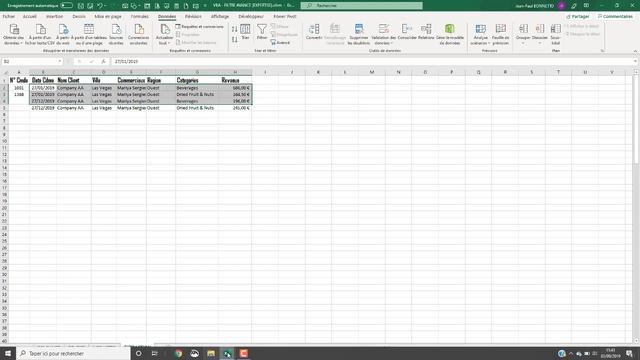
Task: Click the Insert Function fx icon
Action: 104,61
